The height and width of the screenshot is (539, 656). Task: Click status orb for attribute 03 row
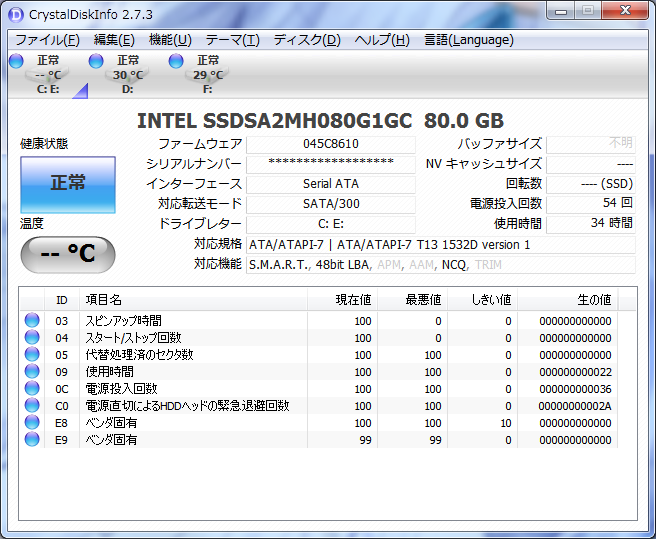(x=32, y=321)
